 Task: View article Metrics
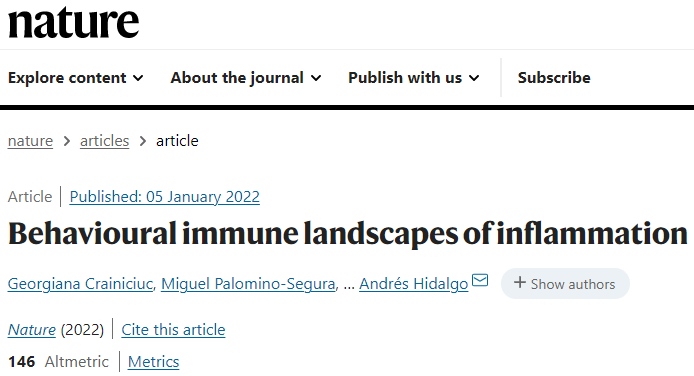tap(154, 362)
